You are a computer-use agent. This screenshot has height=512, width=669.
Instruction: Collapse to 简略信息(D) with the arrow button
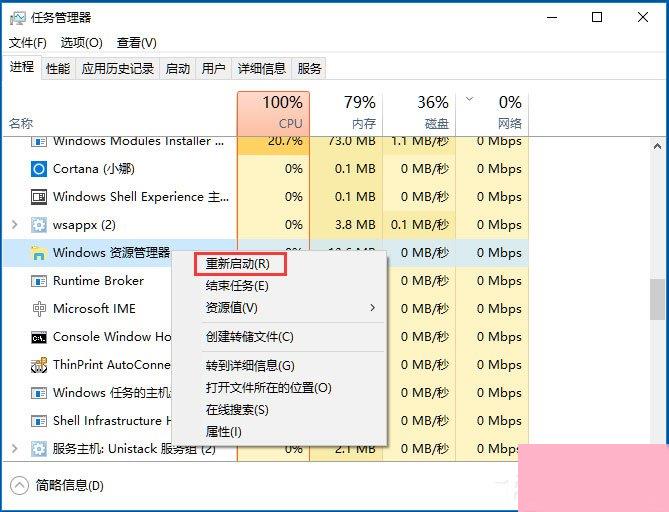(19, 486)
